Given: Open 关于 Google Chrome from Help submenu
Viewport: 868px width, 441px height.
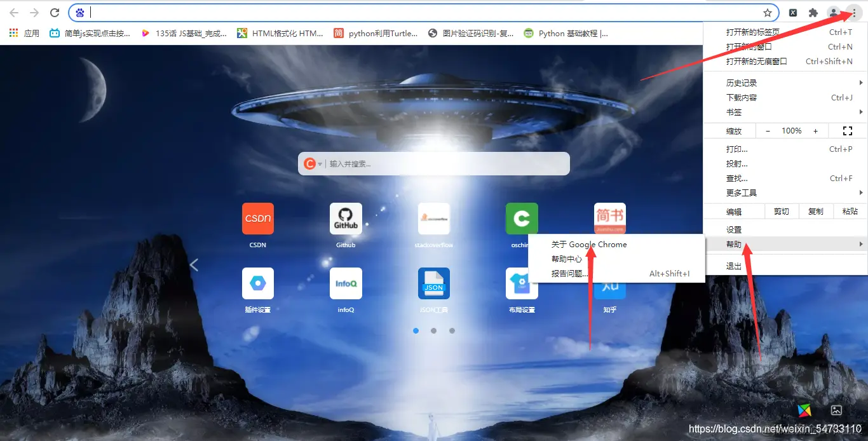Looking at the screenshot, I should pos(589,244).
